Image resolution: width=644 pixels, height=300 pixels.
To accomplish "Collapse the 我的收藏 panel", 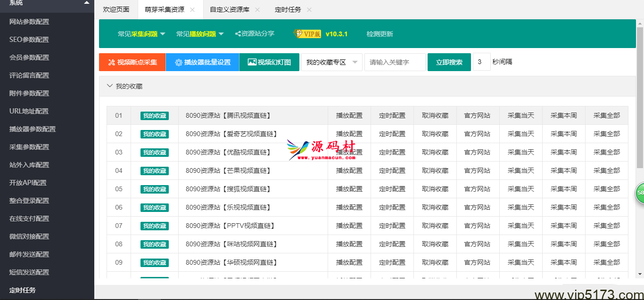I will [x=110, y=86].
